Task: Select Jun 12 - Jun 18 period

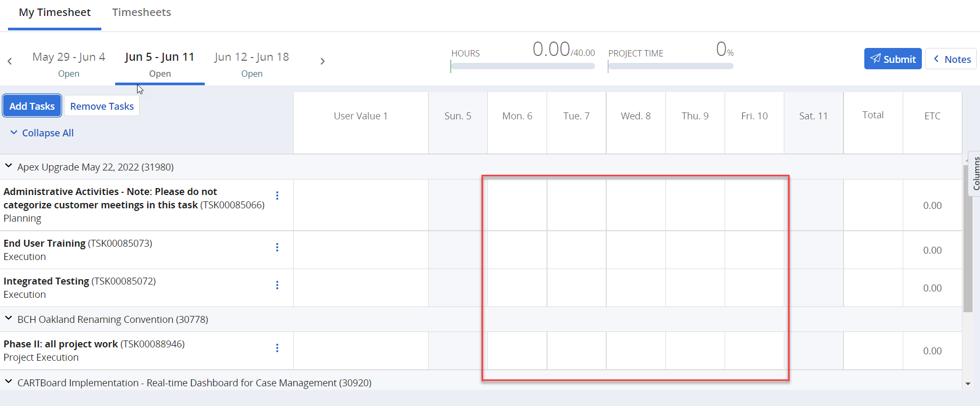Action: pos(252,64)
